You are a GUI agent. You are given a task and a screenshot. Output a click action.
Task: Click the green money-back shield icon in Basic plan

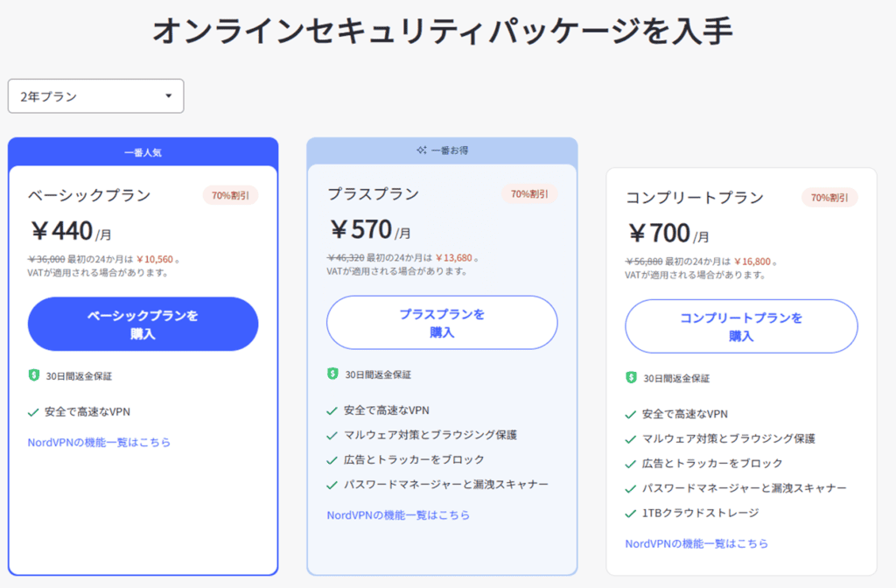(34, 376)
